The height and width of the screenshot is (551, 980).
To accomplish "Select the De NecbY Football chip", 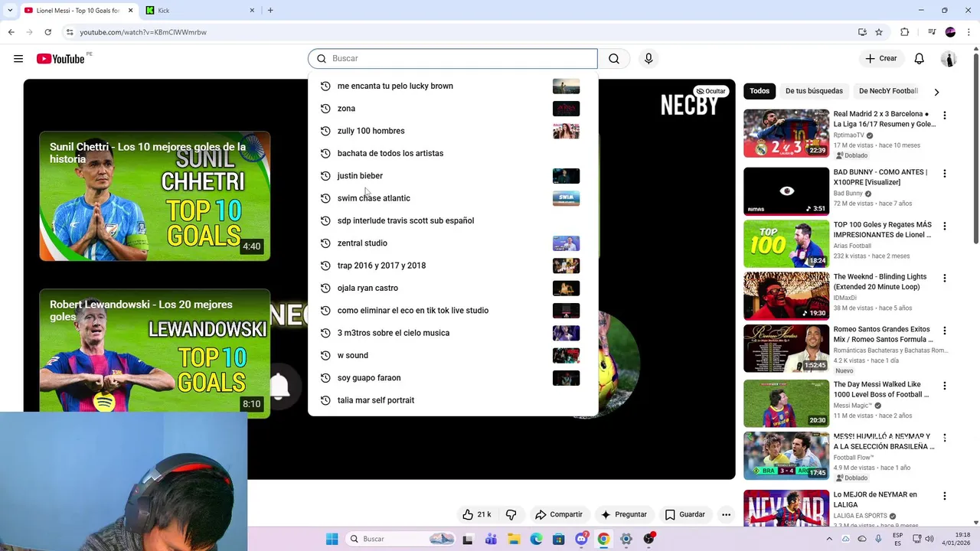I will 888,91.
